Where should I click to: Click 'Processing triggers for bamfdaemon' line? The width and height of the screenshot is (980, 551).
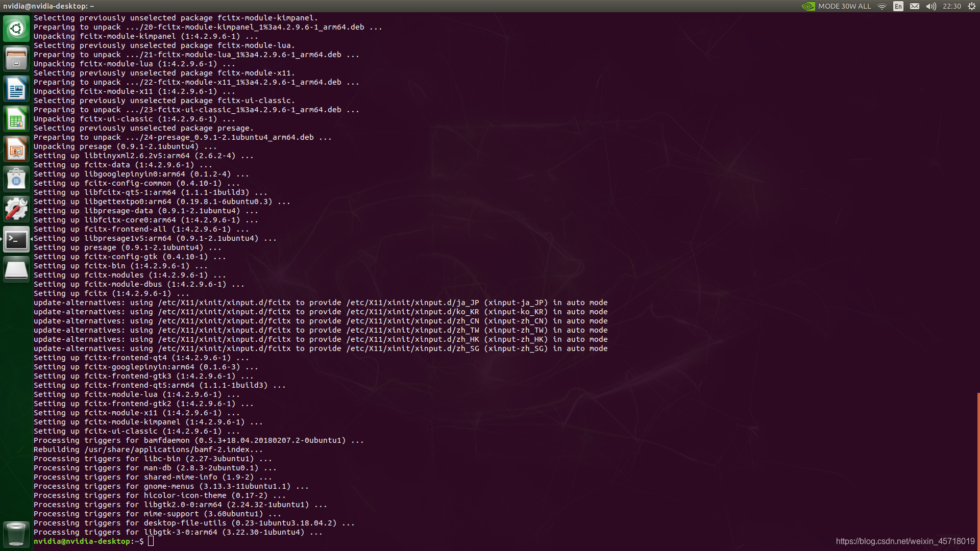199,440
